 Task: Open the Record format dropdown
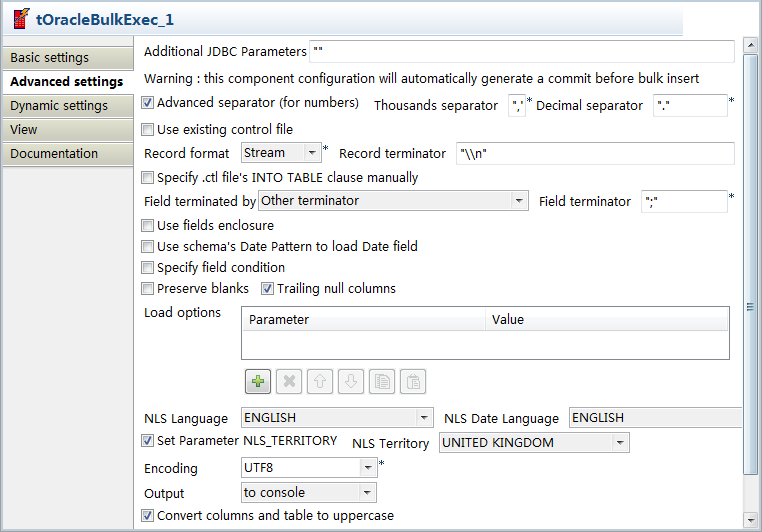click(312, 153)
